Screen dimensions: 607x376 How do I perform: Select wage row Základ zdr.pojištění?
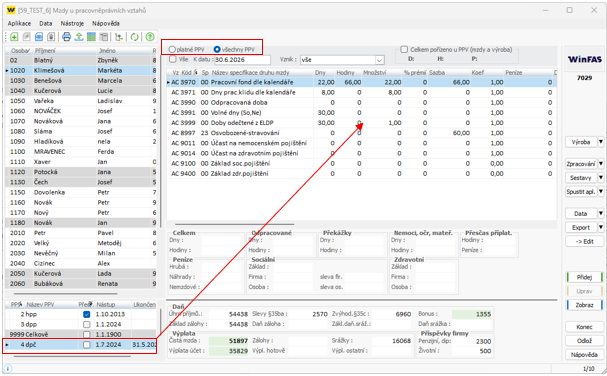coord(362,173)
